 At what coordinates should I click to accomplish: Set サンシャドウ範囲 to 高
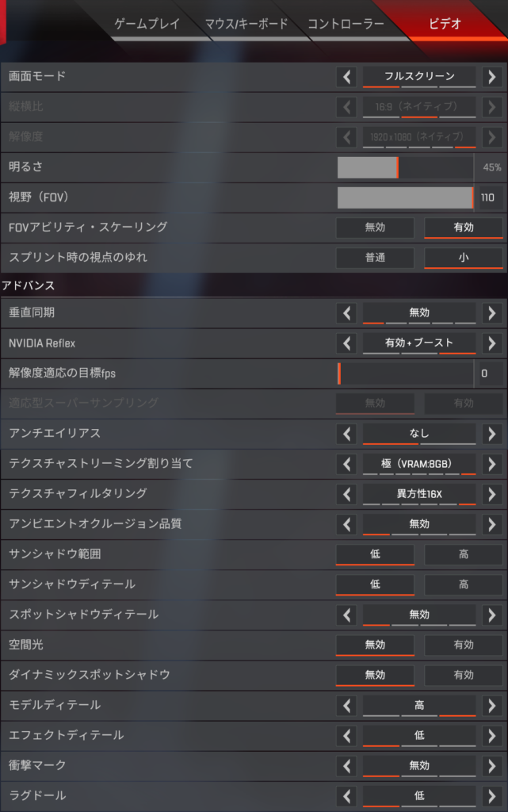[464, 554]
